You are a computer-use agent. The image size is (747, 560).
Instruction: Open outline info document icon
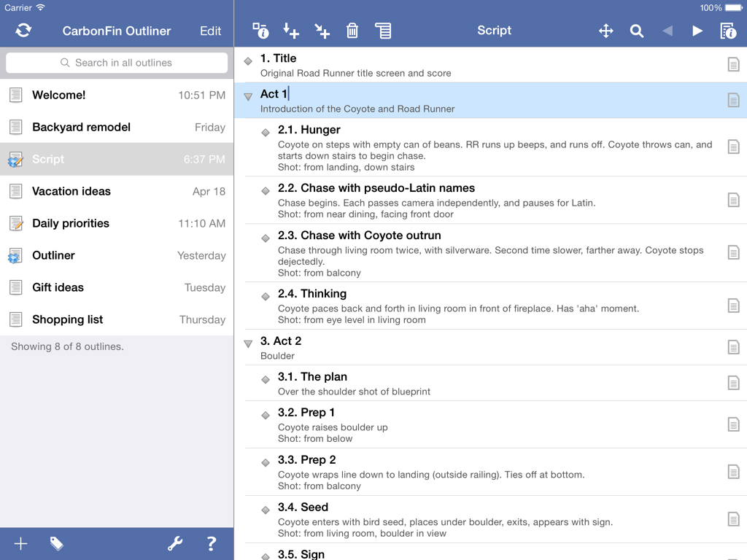(x=728, y=31)
